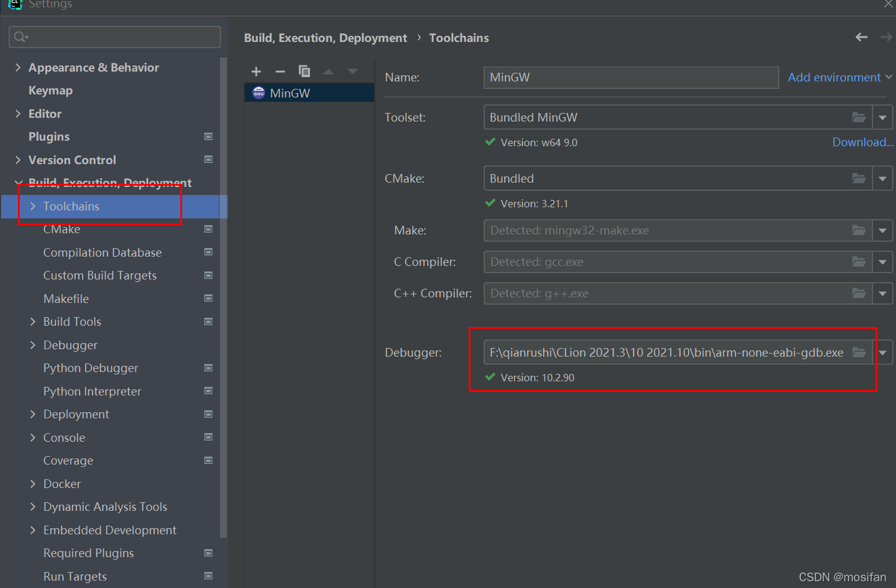Click project-level icon beside Coverage
896x588 pixels.
[x=209, y=460]
